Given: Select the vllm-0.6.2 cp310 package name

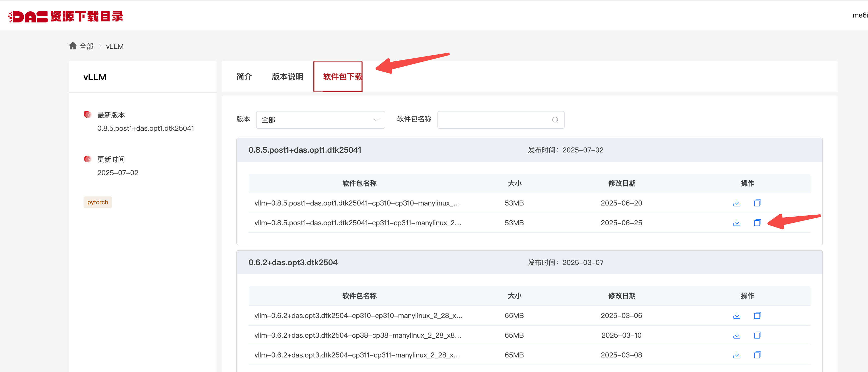Looking at the screenshot, I should click(359, 315).
